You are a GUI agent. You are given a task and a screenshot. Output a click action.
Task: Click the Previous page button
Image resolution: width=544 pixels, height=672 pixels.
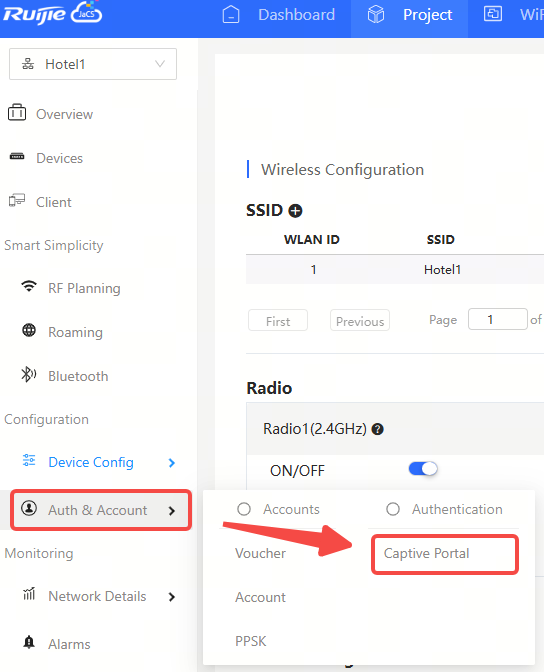[x=360, y=321]
